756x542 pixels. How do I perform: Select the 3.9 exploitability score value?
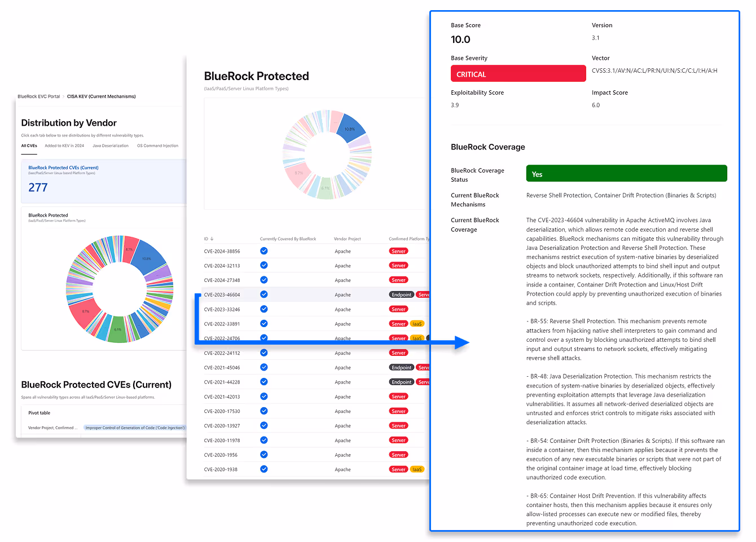(x=455, y=105)
